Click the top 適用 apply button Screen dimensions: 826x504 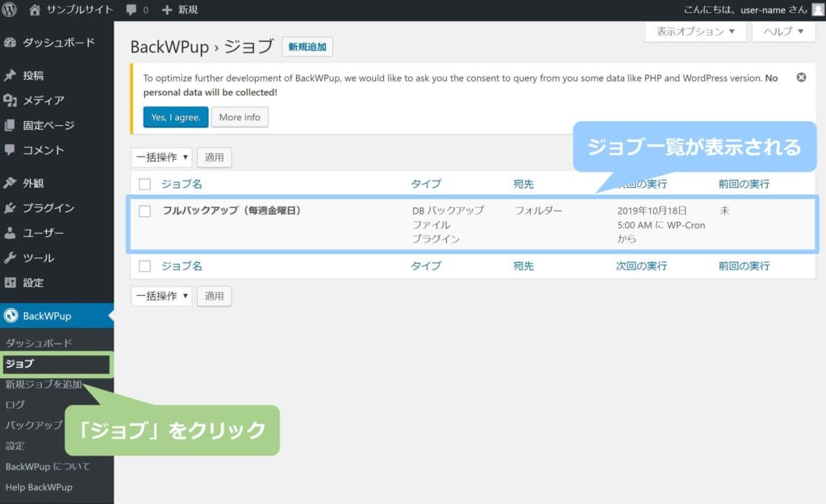(214, 157)
